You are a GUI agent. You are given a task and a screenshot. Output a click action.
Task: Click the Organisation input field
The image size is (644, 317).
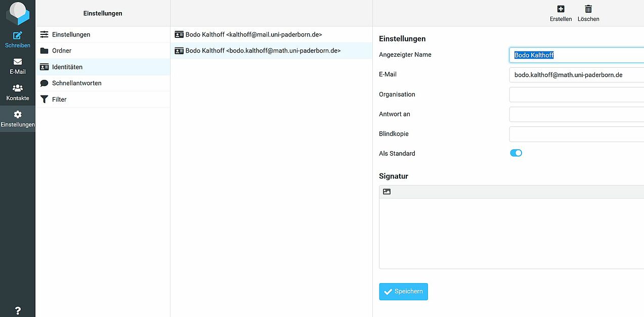click(577, 95)
